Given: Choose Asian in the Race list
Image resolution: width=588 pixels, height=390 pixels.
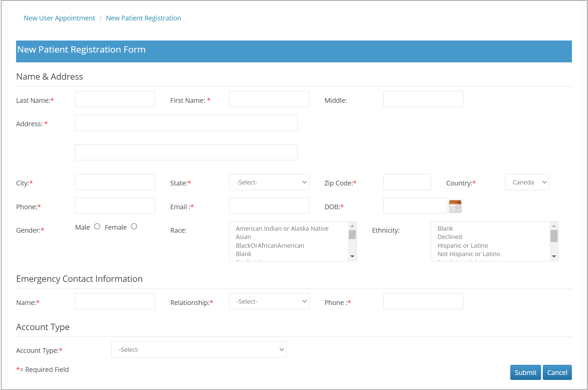Looking at the screenshot, I should point(243,237).
